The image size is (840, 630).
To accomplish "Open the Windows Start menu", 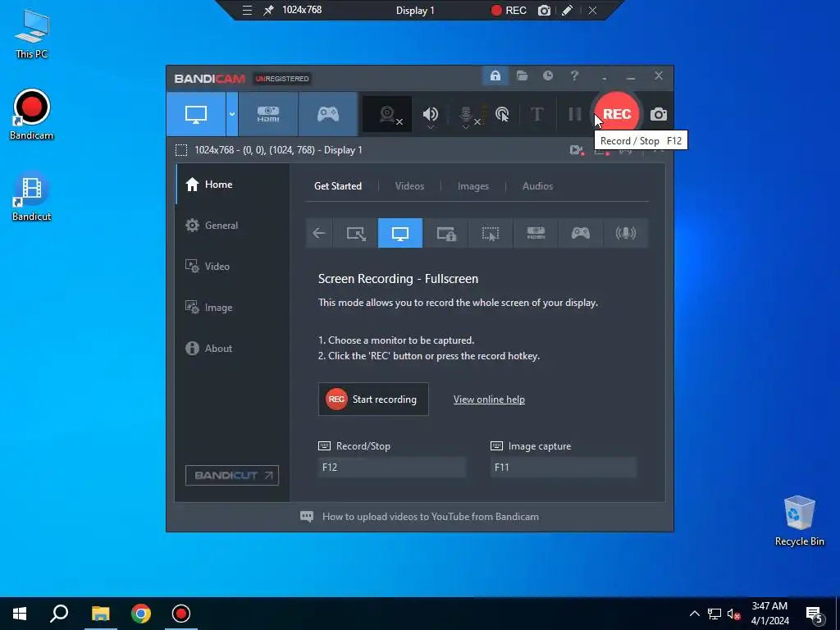I will click(x=20, y=614).
